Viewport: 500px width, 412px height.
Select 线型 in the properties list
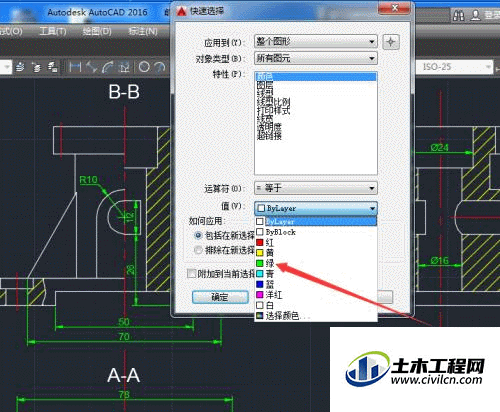pos(316,94)
